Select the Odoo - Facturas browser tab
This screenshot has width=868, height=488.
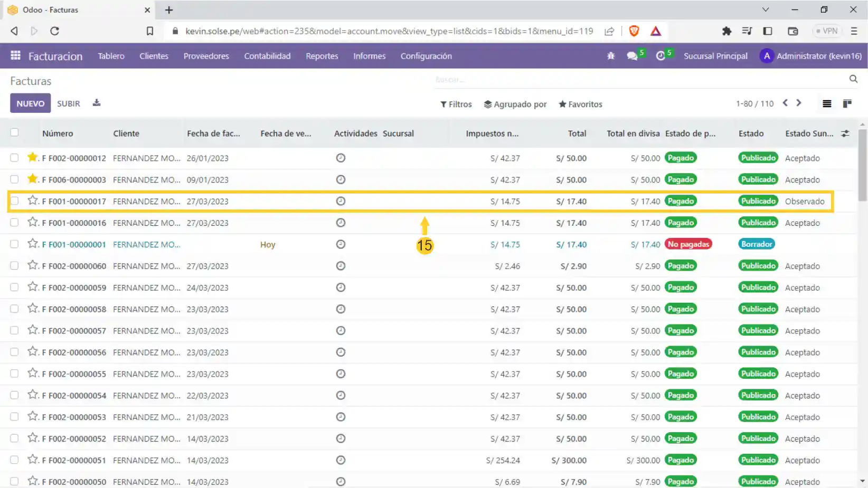coord(79,9)
